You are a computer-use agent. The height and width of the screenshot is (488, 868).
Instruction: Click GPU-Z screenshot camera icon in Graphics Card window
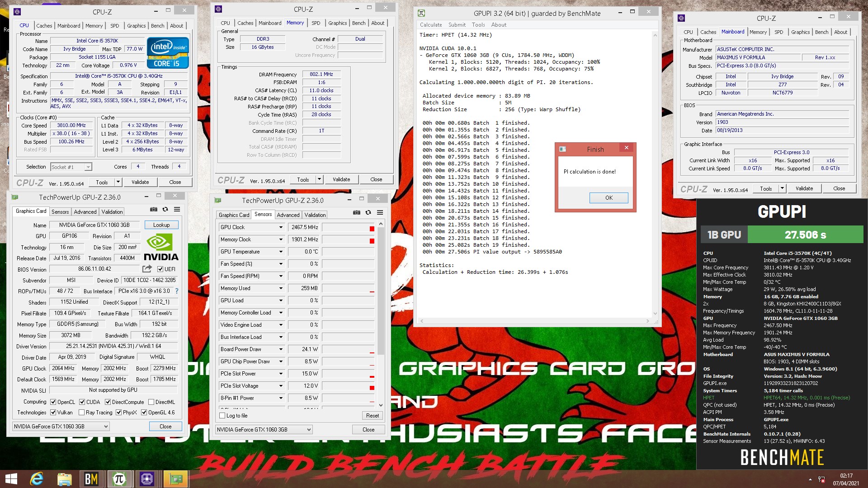(154, 209)
